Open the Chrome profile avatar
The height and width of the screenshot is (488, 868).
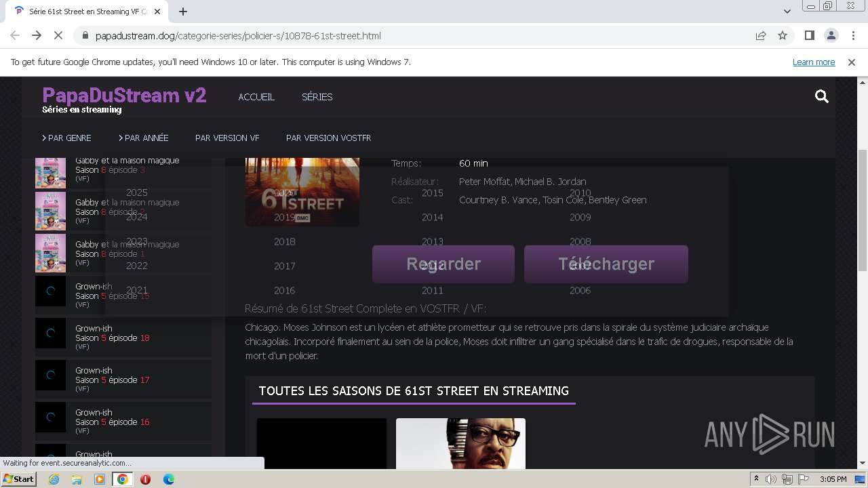tap(831, 35)
